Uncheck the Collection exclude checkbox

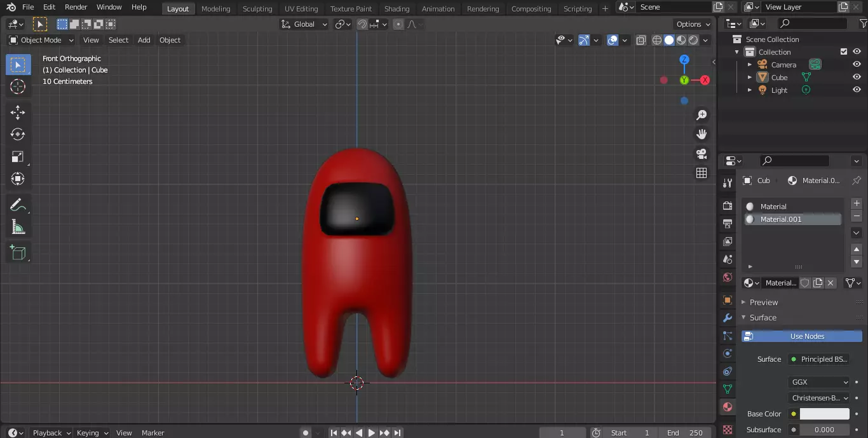(x=844, y=51)
